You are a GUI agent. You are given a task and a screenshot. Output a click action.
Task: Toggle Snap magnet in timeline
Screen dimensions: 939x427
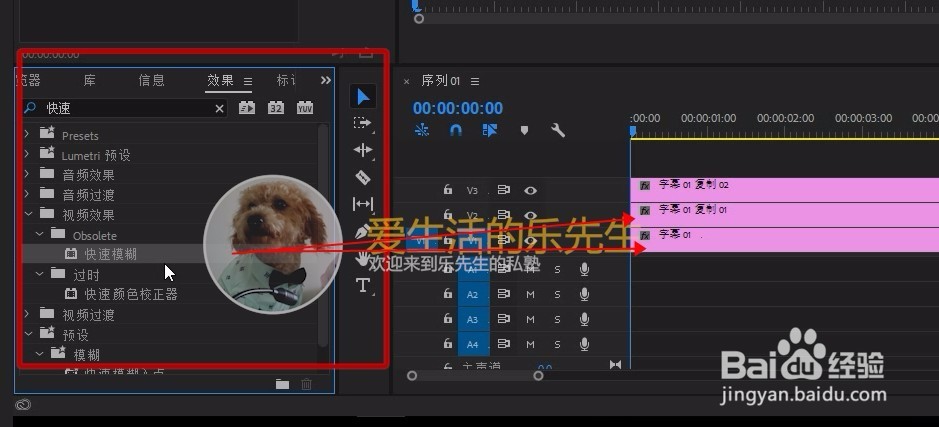tap(456, 130)
